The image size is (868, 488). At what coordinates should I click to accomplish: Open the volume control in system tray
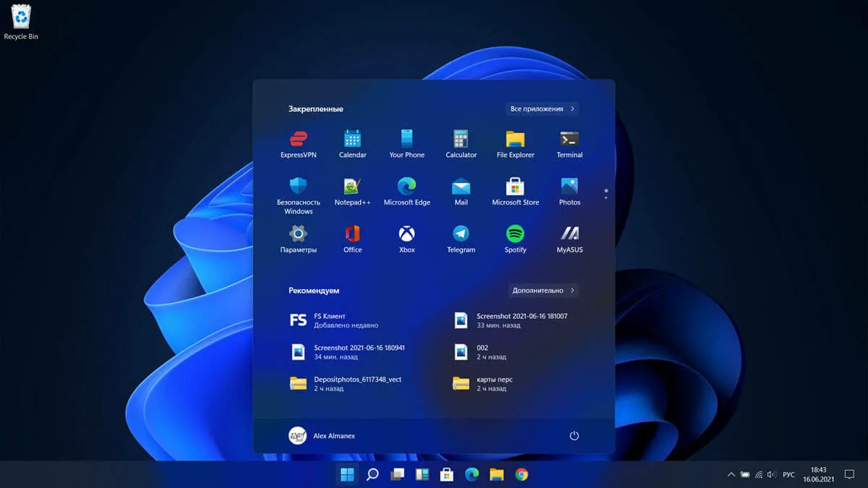[771, 474]
